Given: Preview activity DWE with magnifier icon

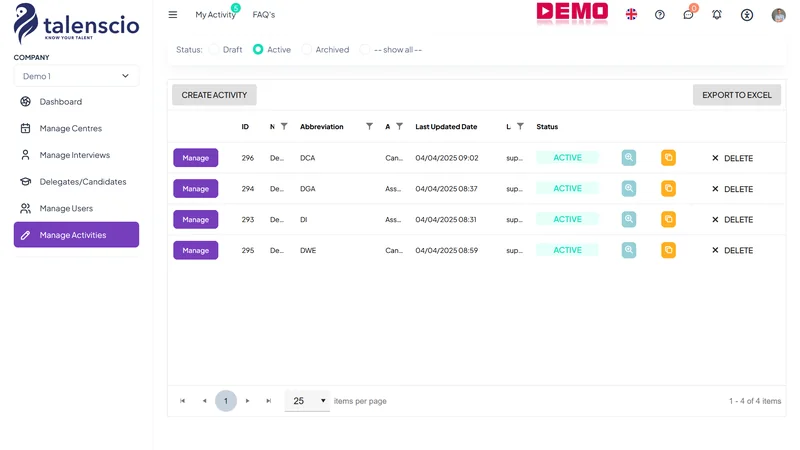Looking at the screenshot, I should pos(629,250).
